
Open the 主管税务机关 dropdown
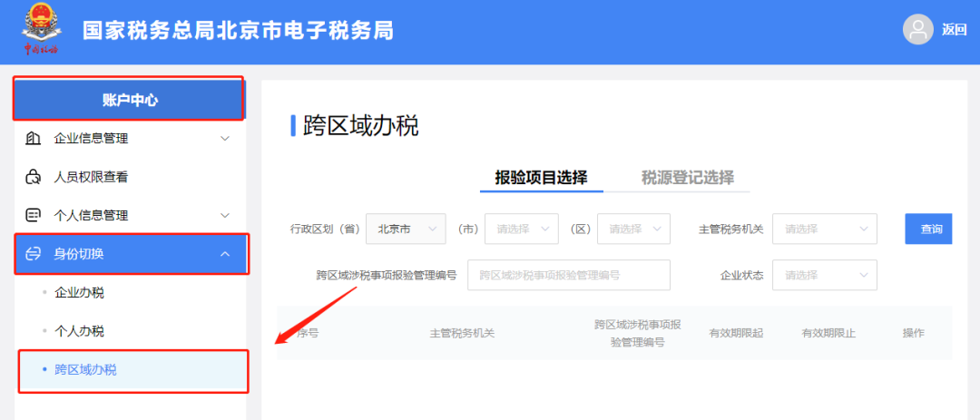pos(824,229)
